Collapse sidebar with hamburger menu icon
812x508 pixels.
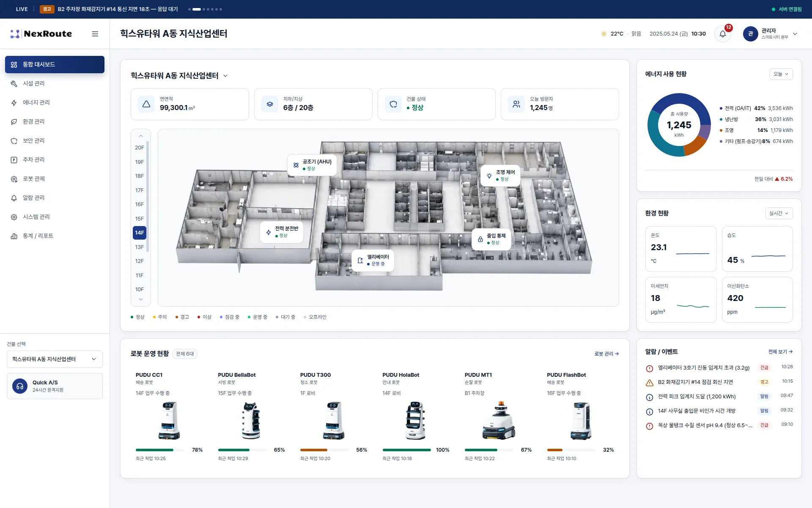[x=95, y=34]
